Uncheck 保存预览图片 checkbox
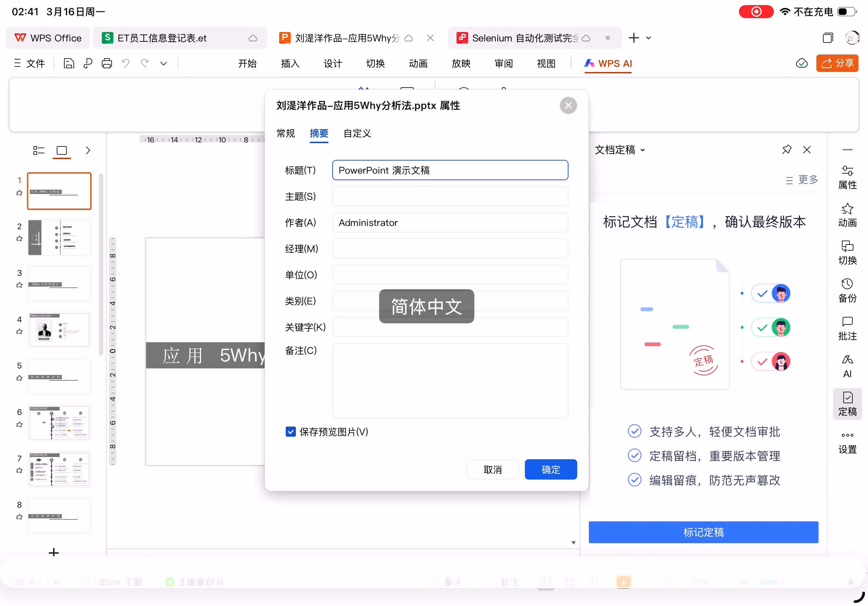This screenshot has width=868, height=606. 290,432
